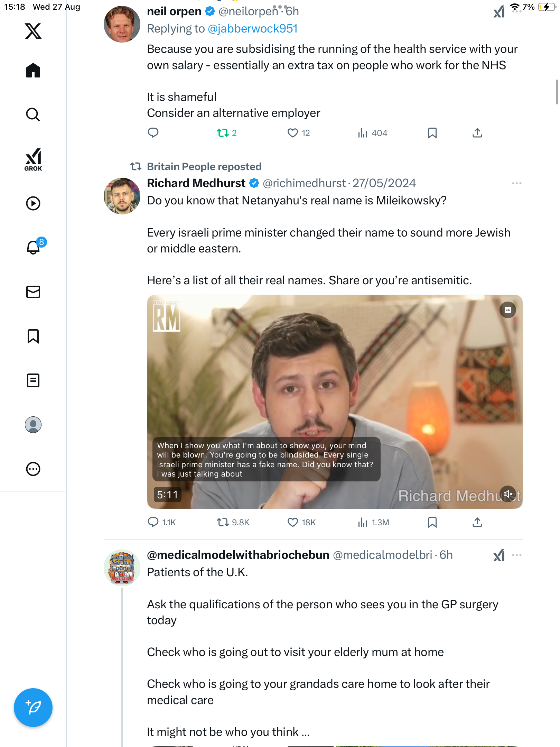
Task: Open the sidebar Bookmarks icon
Action: (x=33, y=336)
